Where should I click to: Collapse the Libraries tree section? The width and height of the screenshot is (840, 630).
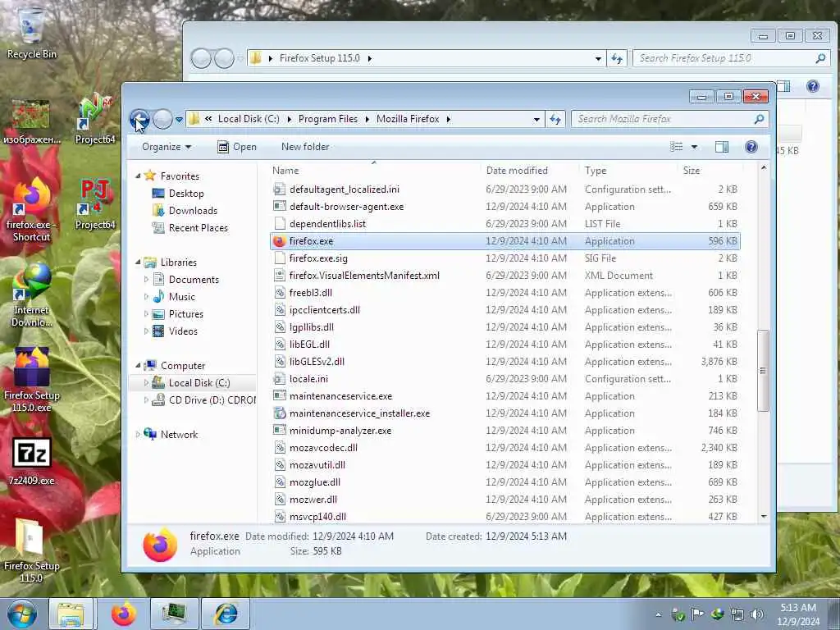(138, 262)
